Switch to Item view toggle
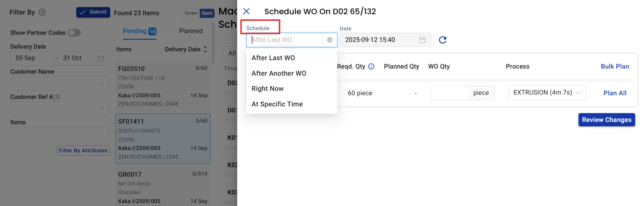Image resolution: width=644 pixels, height=206 pixels. coord(207,13)
